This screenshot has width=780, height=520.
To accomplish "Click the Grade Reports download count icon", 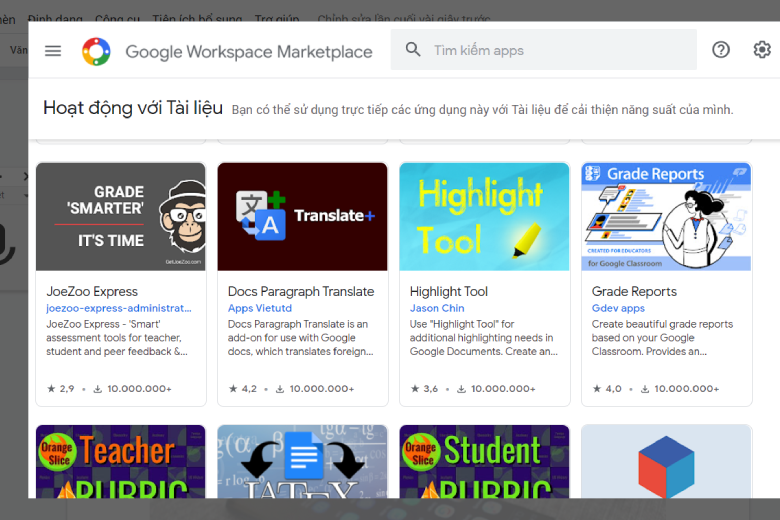I will coord(645,389).
